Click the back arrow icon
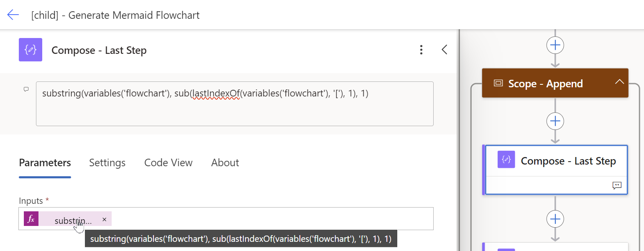This screenshot has width=644, height=251. (x=13, y=15)
